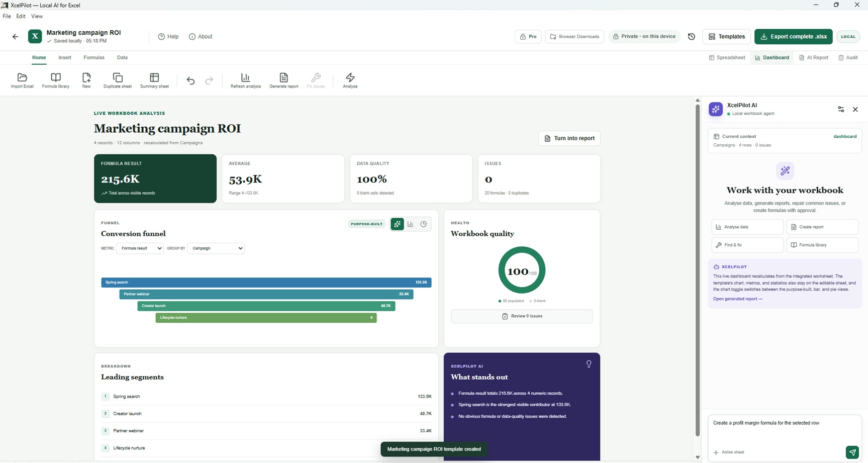Open the Audit view
This screenshot has height=463, width=868.
[x=848, y=58]
